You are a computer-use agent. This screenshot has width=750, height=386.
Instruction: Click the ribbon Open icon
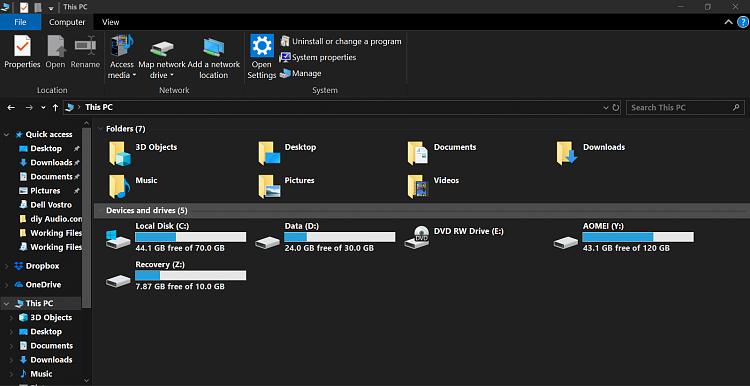(55, 52)
